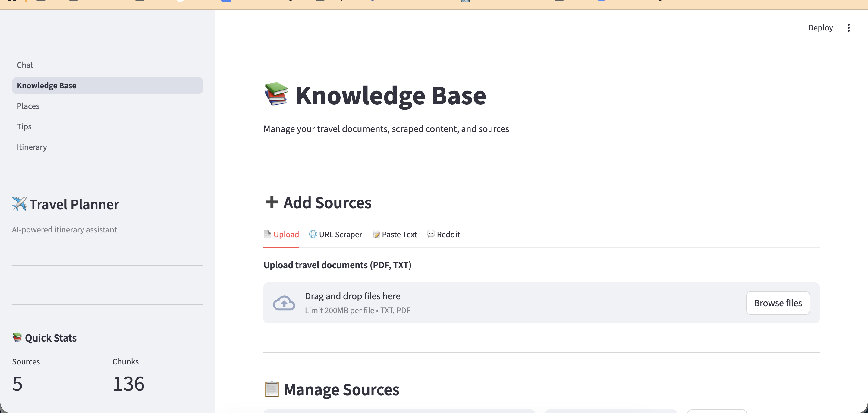This screenshot has height=413, width=868.
Task: Click the Browse files button
Action: coord(778,303)
